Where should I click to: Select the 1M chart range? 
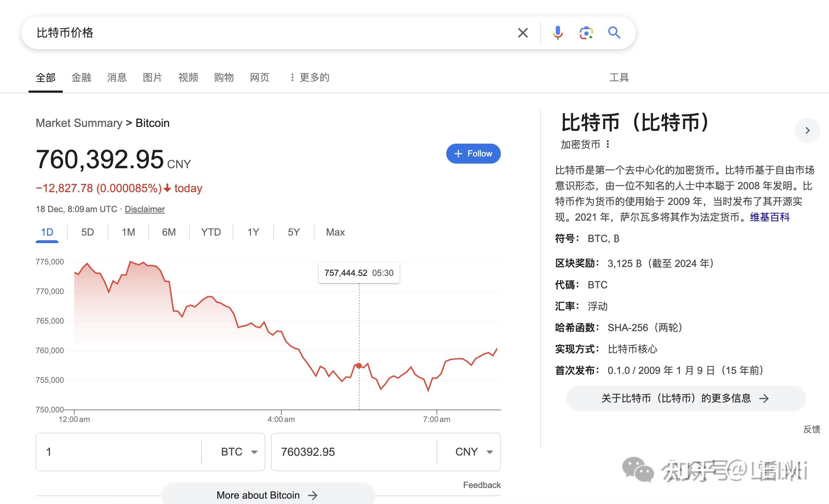coord(128,232)
